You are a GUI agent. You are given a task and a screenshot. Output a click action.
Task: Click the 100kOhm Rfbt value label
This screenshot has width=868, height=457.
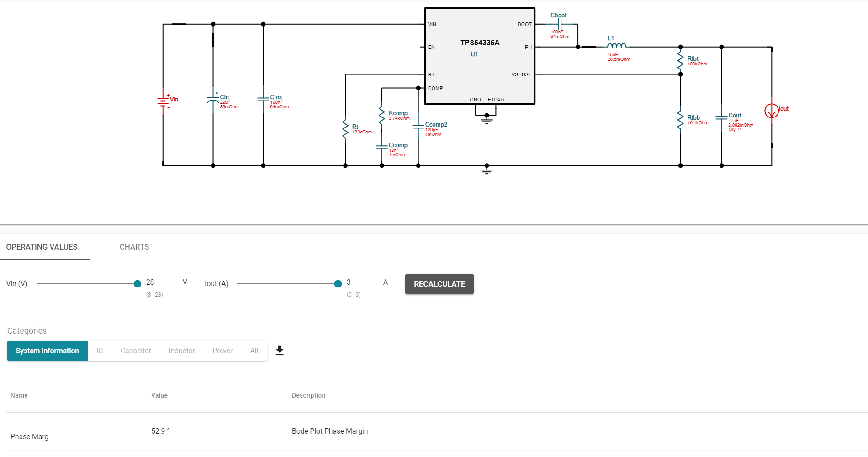697,64
